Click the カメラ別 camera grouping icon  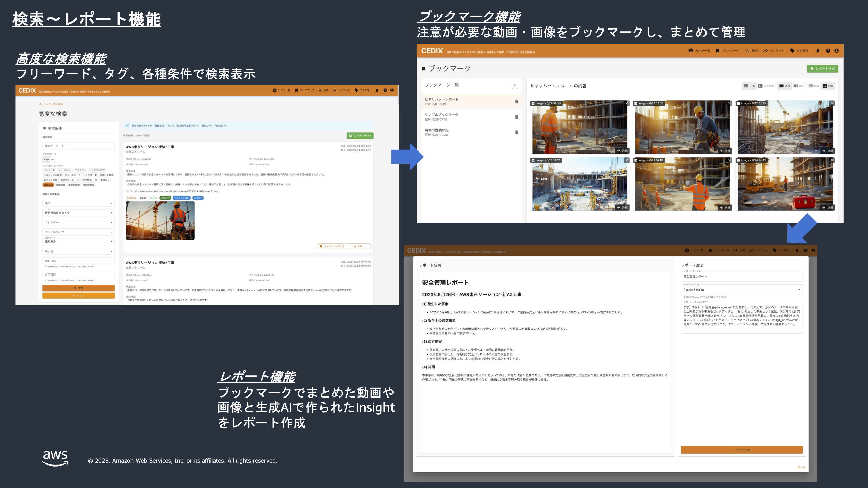(766, 86)
